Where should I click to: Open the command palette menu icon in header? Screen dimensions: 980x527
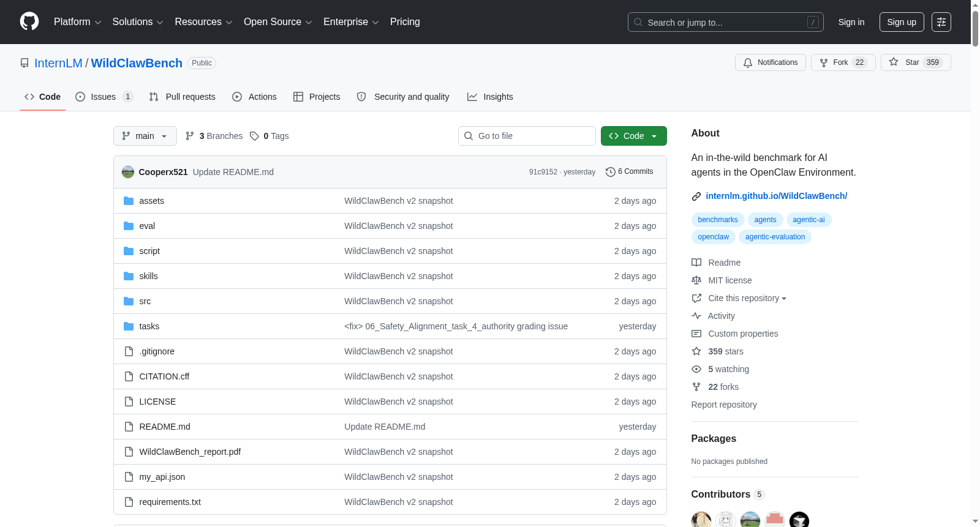941,22
